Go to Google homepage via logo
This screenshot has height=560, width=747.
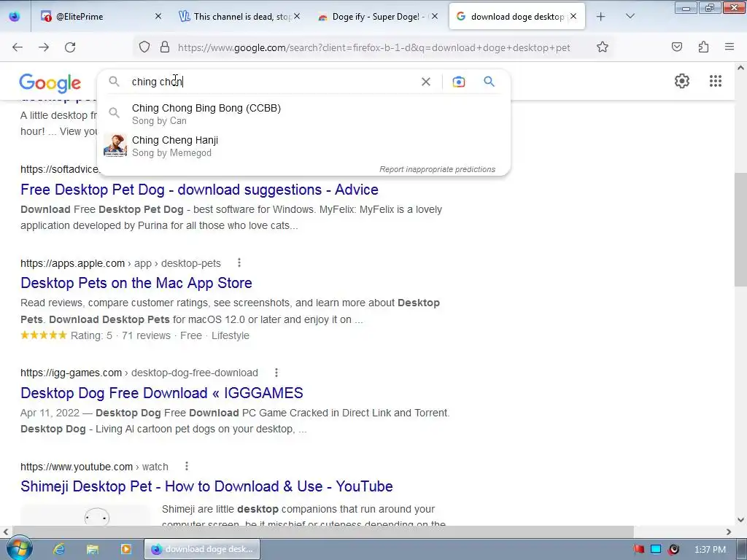point(50,83)
